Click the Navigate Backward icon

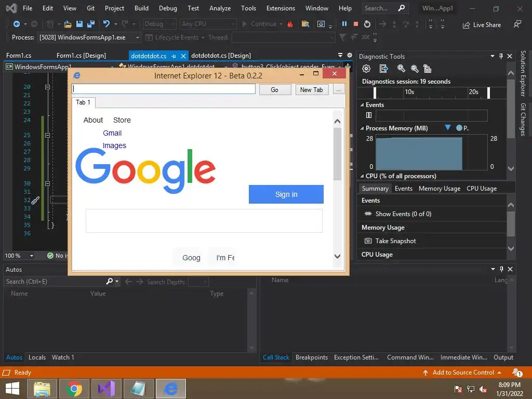pyautogui.click(x=16, y=24)
